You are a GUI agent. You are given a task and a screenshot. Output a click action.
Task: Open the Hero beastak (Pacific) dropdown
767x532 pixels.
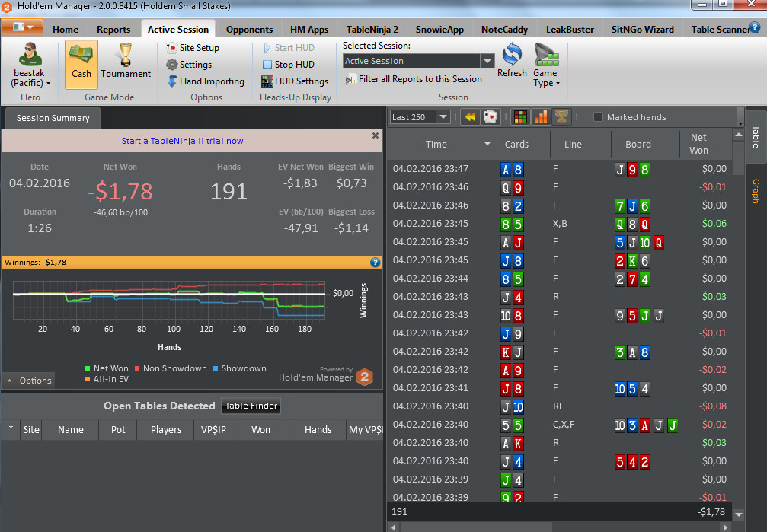tap(30, 65)
